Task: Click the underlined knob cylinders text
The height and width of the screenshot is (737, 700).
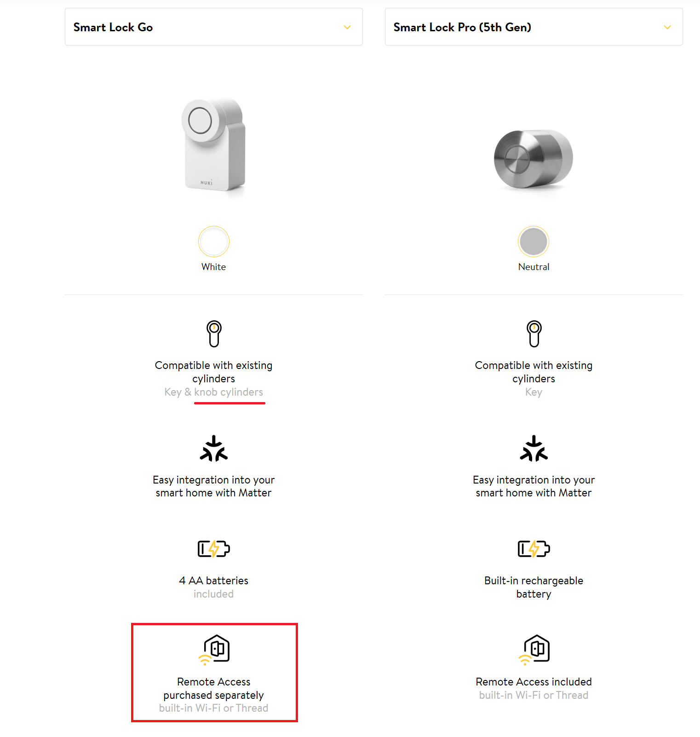Action: point(229,392)
